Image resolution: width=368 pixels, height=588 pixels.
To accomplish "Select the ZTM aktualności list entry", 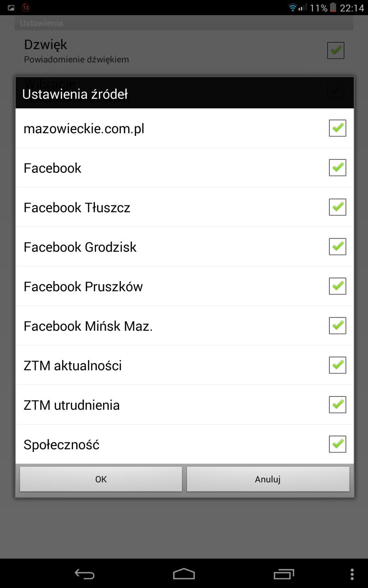I will pyautogui.click(x=73, y=366).
